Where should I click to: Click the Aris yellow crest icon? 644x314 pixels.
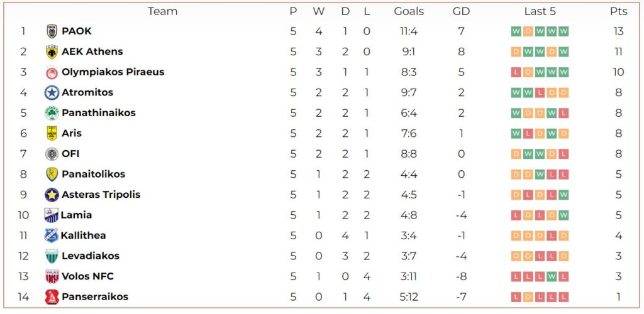[x=52, y=134]
